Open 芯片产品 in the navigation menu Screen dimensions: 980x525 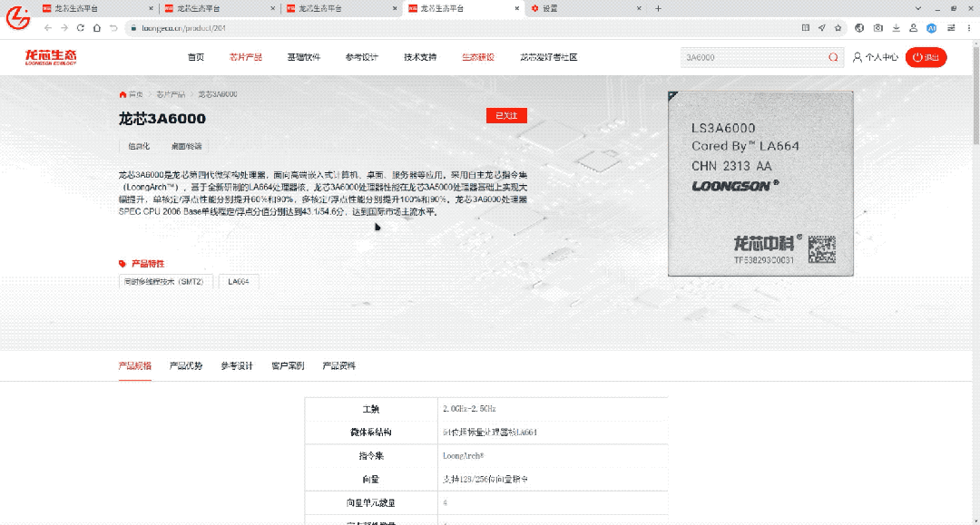coord(245,57)
